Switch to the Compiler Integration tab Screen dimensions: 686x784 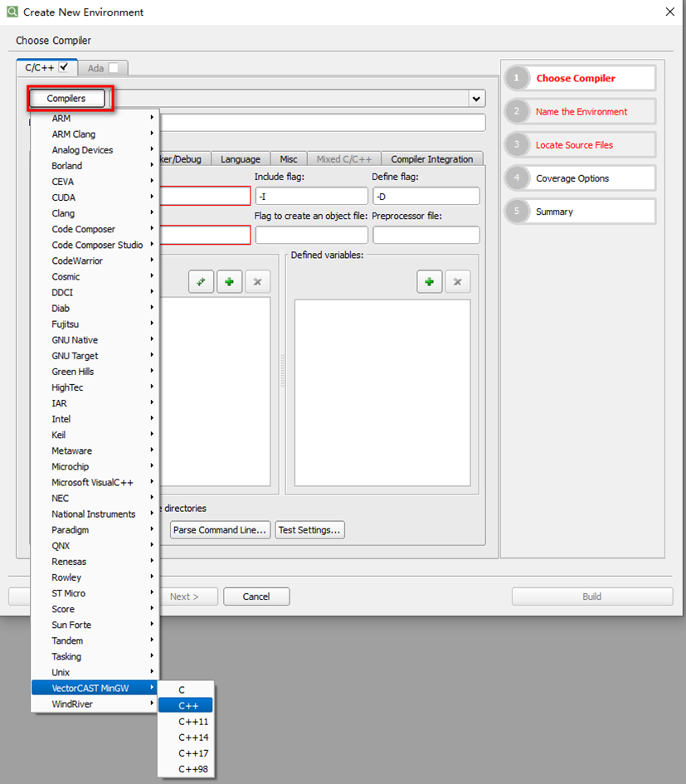pyautogui.click(x=432, y=159)
